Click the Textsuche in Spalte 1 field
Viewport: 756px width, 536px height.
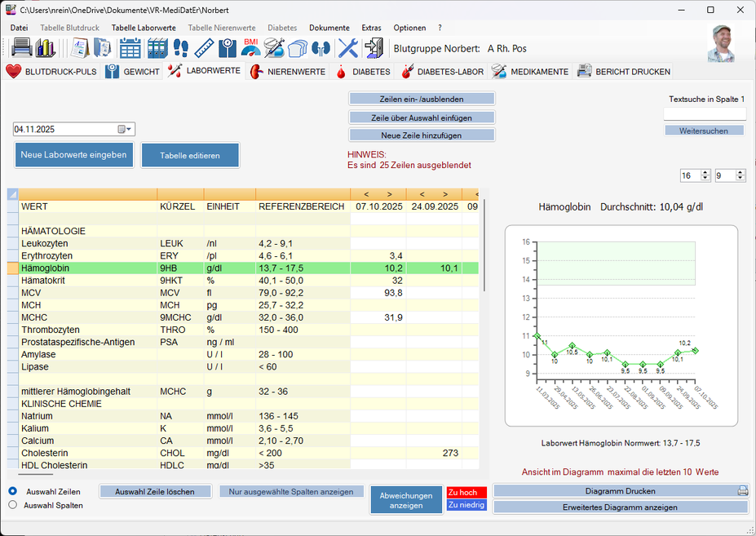pyautogui.click(x=705, y=114)
